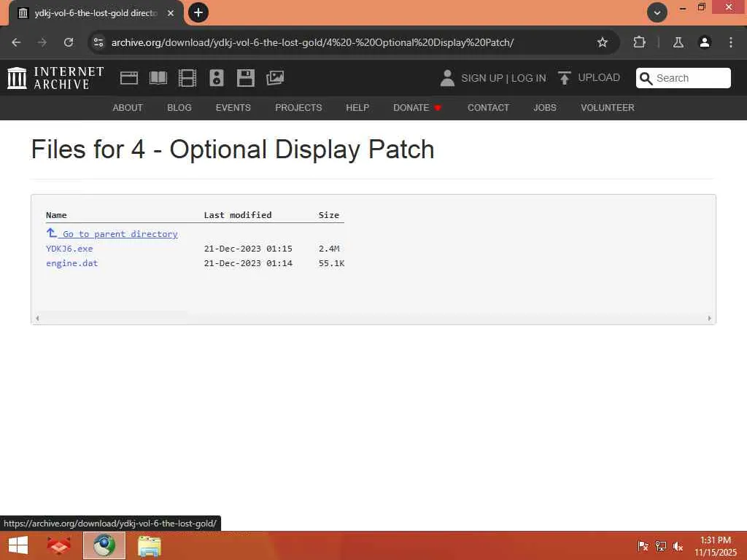This screenshot has height=560, width=747.
Task: Click the user avatar icon beside Sign Up
Action: coord(447,78)
